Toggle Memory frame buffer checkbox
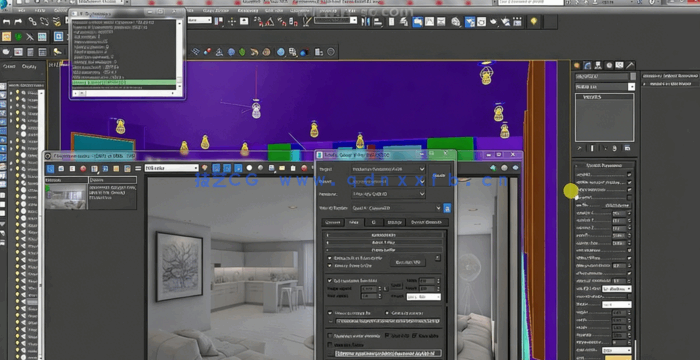Viewport: 700px width, 360px height. point(330,266)
